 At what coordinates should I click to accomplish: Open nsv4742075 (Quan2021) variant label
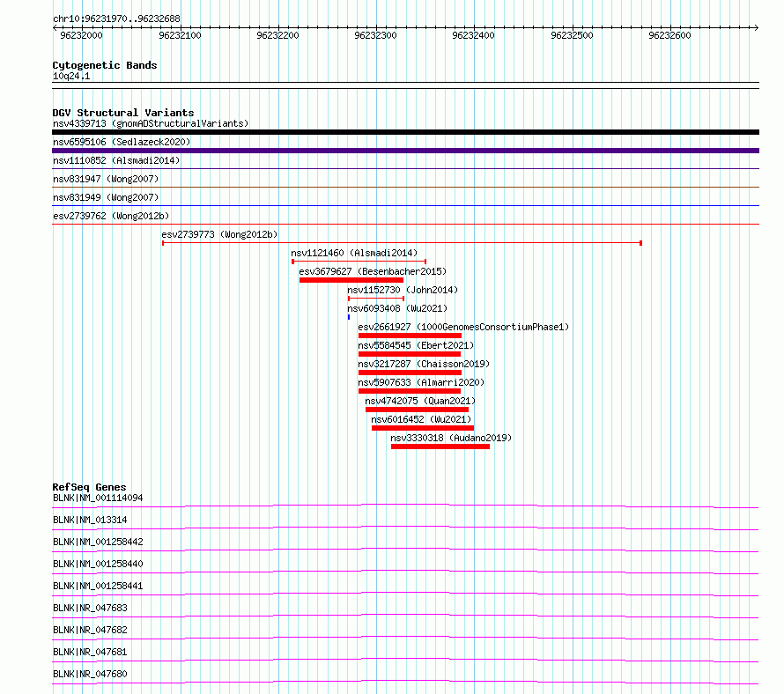point(420,401)
